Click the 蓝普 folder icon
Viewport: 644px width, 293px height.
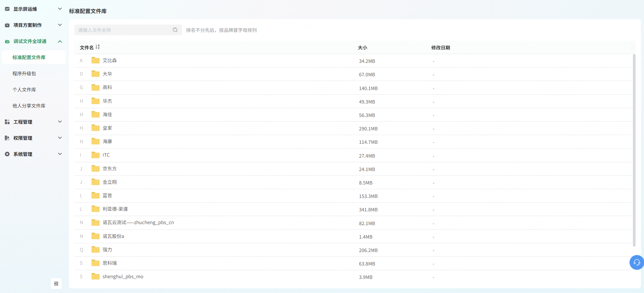point(96,196)
